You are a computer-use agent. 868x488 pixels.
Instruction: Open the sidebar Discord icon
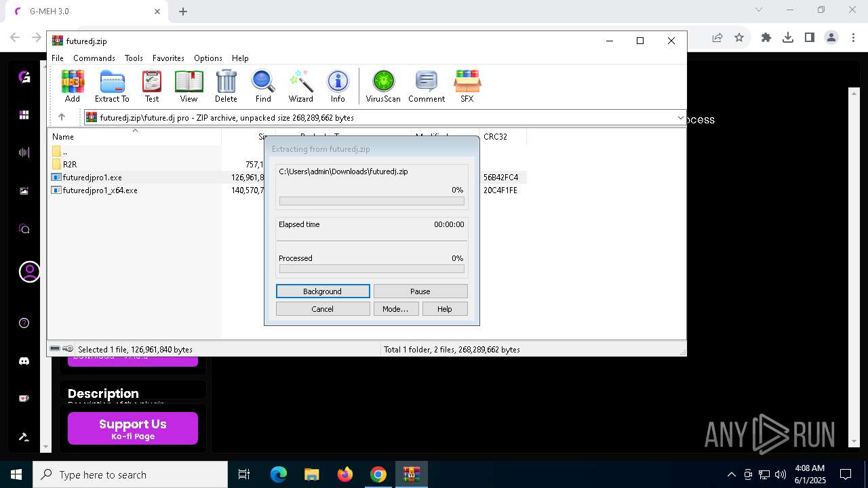[24, 361]
